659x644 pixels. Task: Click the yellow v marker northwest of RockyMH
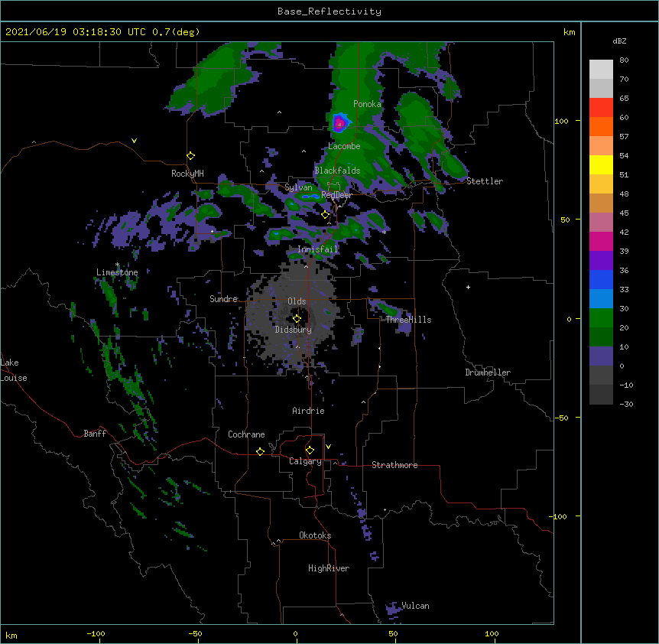134,141
